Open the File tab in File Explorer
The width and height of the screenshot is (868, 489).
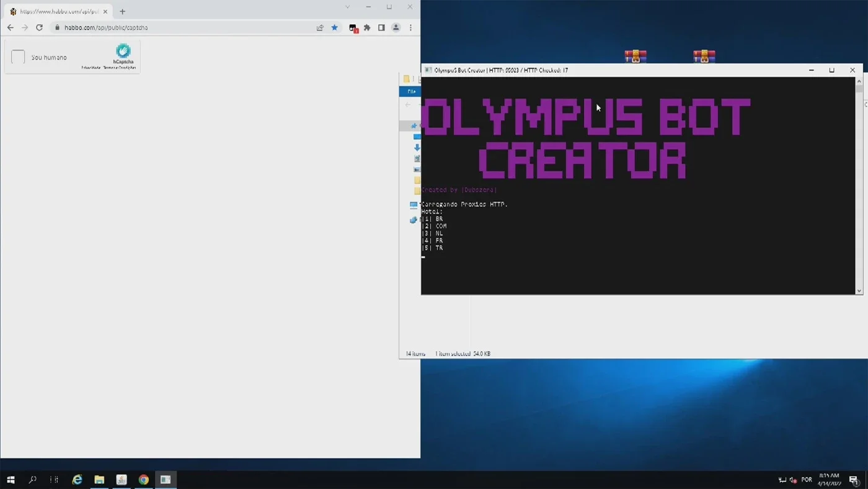tap(411, 91)
